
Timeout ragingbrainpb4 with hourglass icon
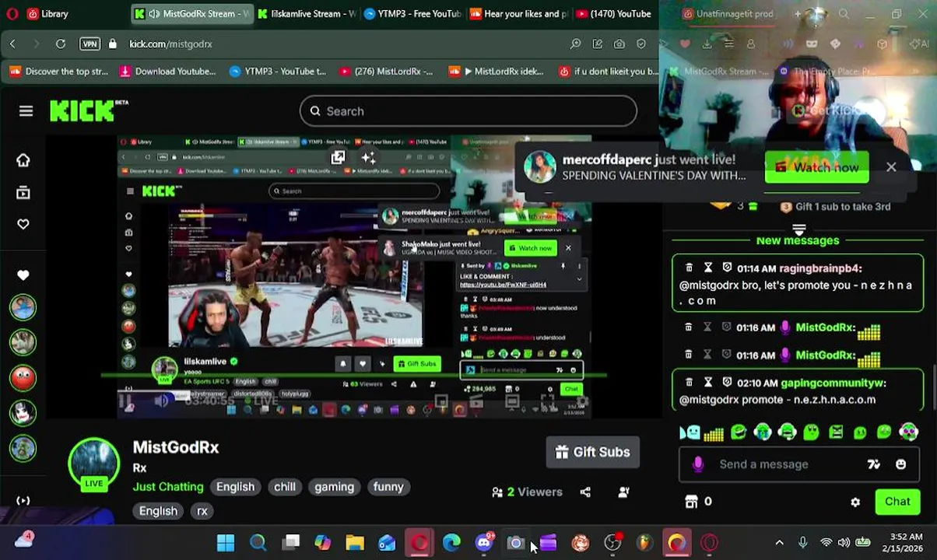click(707, 268)
